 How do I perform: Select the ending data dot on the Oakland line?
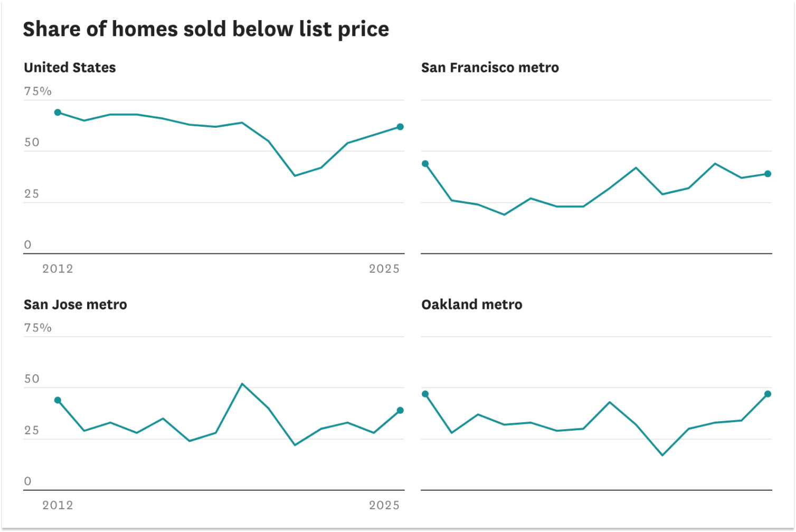(x=768, y=394)
